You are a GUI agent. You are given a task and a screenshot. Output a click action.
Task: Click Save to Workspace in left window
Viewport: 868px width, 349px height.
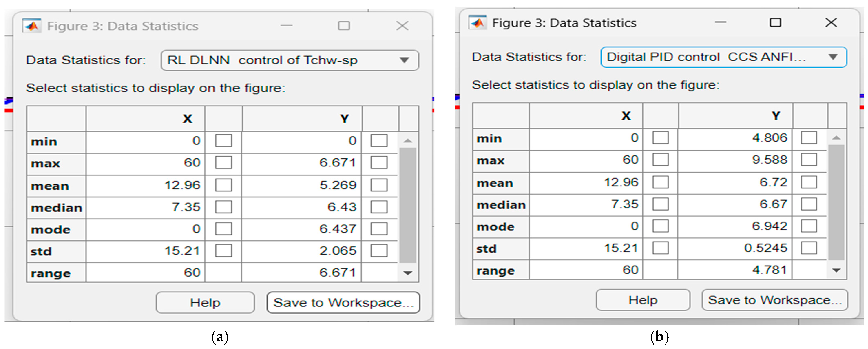click(343, 302)
